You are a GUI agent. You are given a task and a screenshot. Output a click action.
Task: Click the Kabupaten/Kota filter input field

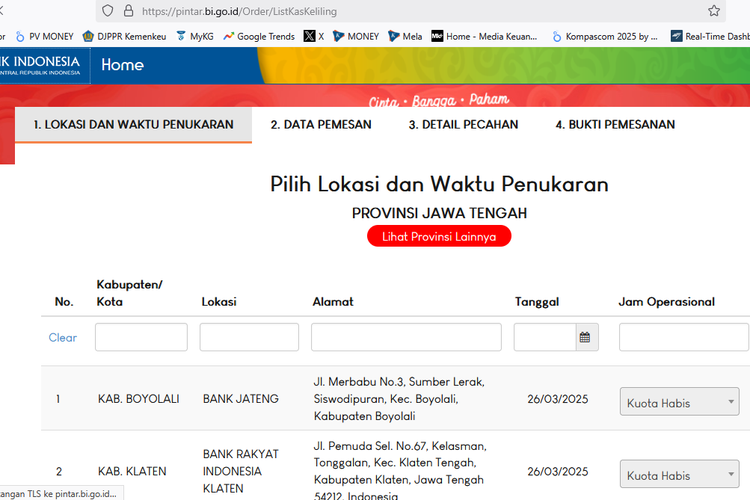pyautogui.click(x=141, y=338)
